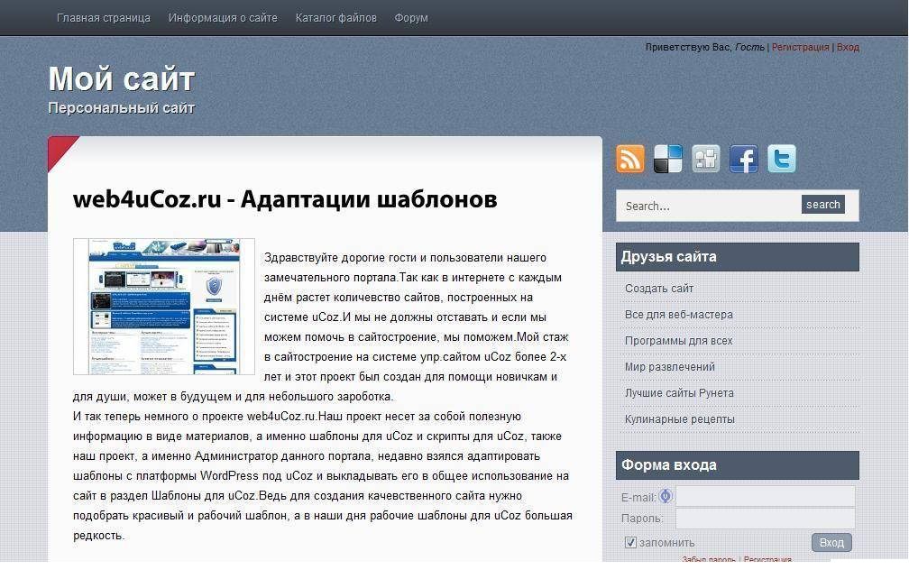The image size is (909, 588).
Task: Click the Регистрация link in header
Action: coord(801,47)
